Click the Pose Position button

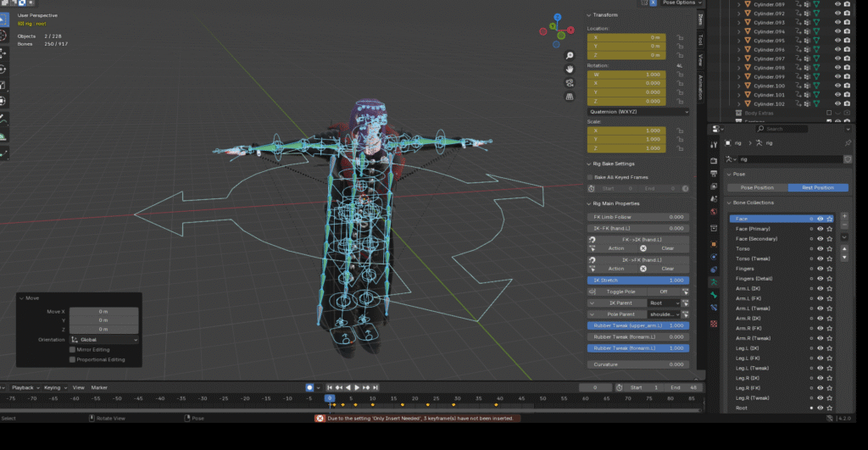point(757,187)
